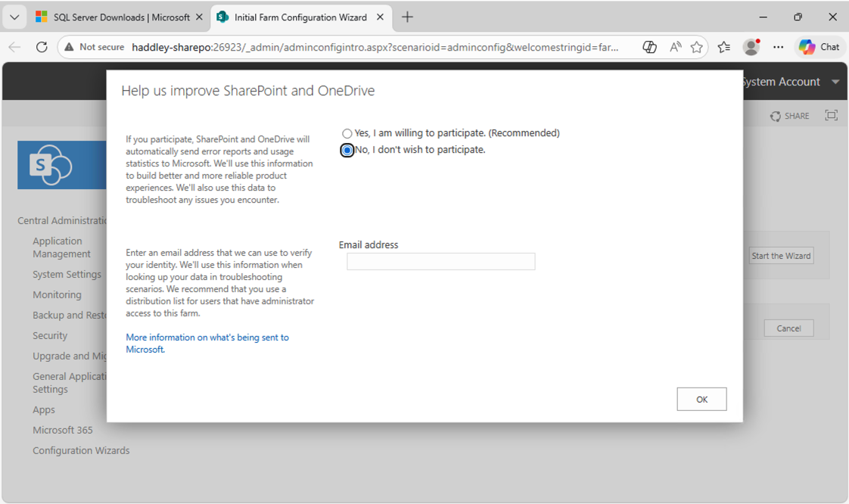Activate the Read aloud icon
The image size is (849, 504).
coord(675,47)
